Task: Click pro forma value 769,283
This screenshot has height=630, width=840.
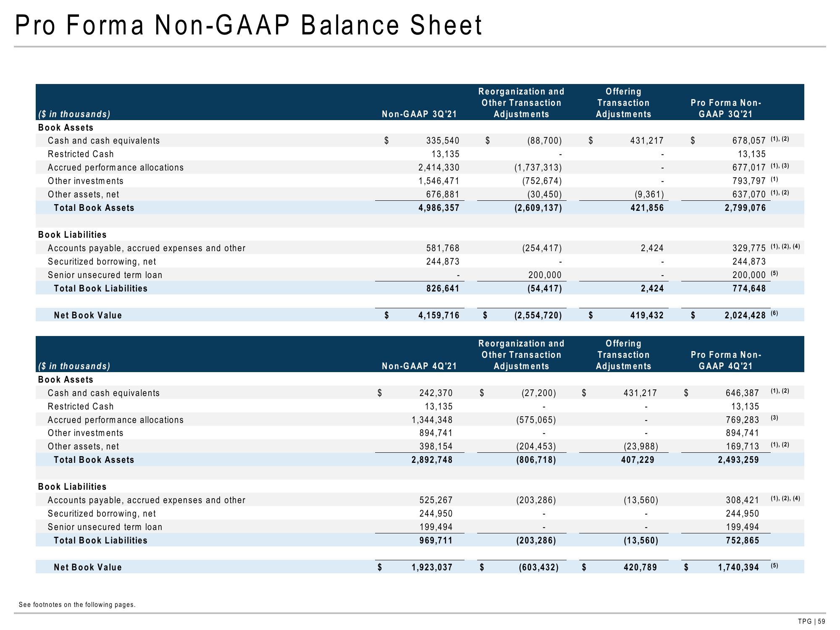Action: point(742,420)
